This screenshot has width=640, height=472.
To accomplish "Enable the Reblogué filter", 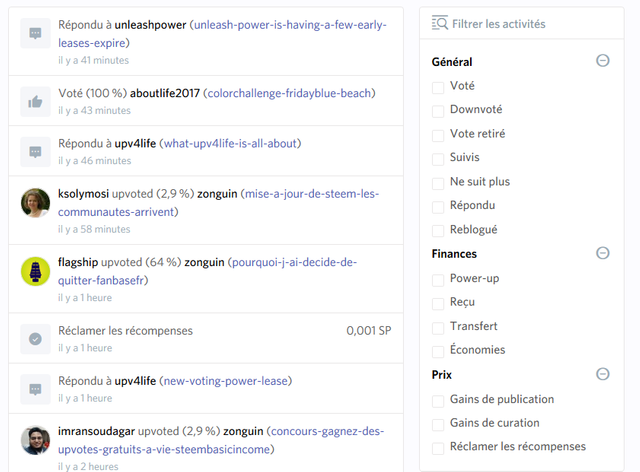I will 438,232.
